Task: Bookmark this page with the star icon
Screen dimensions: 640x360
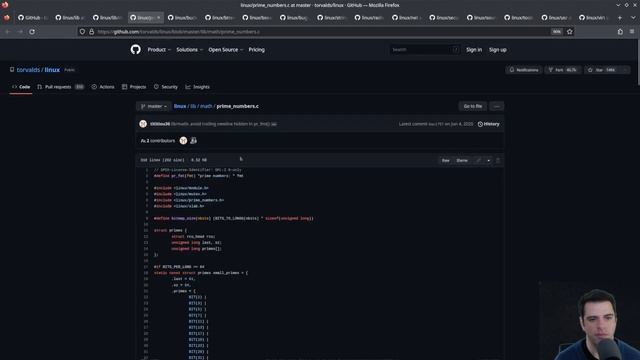Action: (570, 31)
